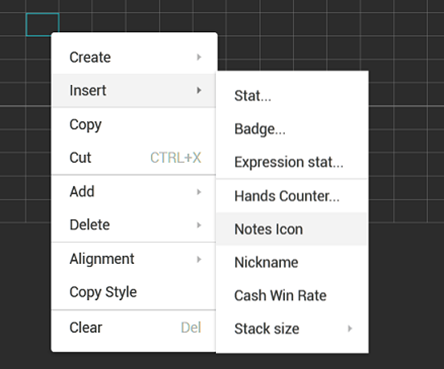Image resolution: width=444 pixels, height=369 pixels.
Task: Select the highlighted teal grid cell
Action: pyautogui.click(x=42, y=24)
